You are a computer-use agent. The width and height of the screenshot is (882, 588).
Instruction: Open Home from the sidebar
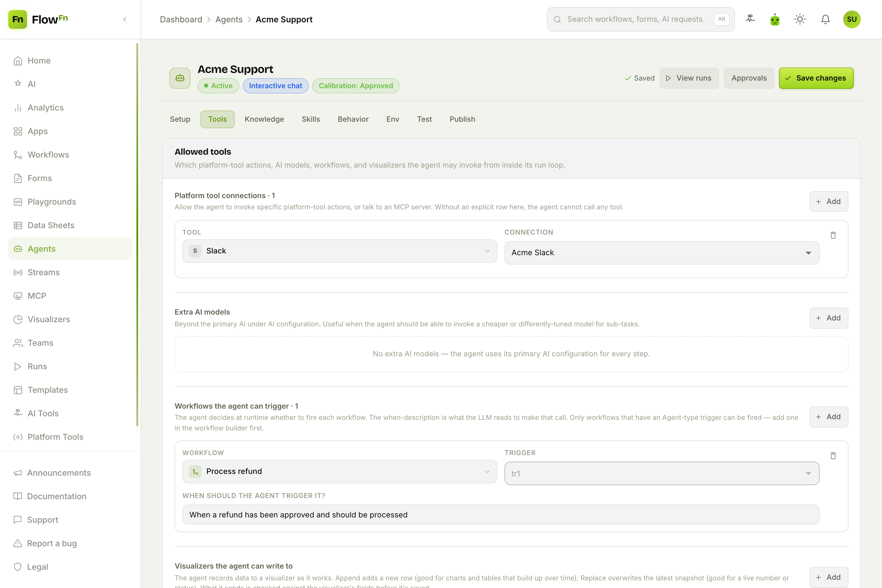[70, 60]
